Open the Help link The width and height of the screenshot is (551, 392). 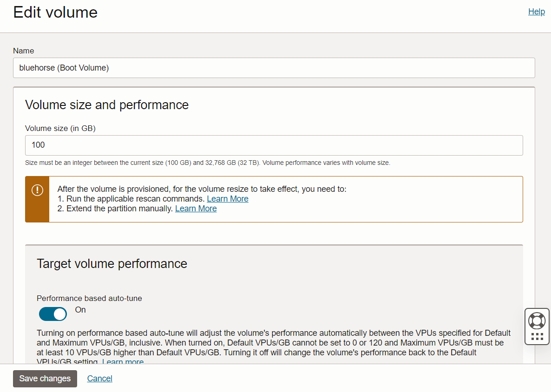[536, 12]
